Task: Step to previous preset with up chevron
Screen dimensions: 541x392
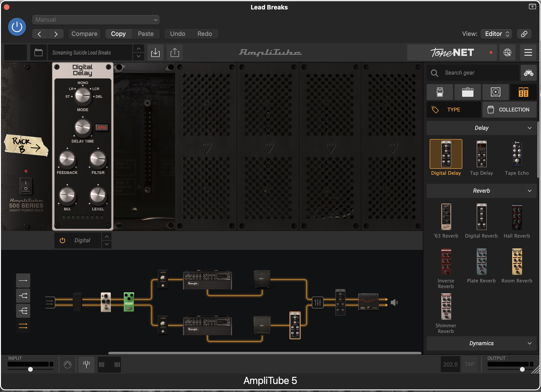Action: tap(139, 49)
